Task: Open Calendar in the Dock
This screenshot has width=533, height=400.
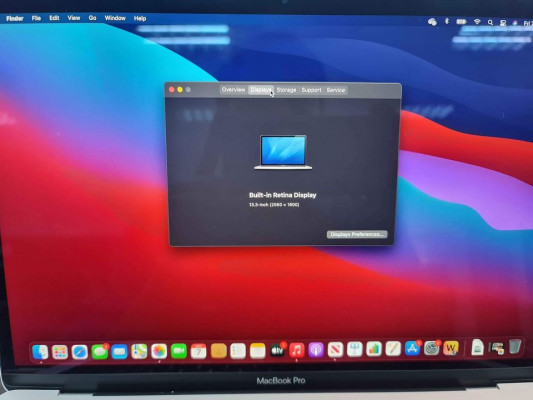Action: pyautogui.click(x=199, y=351)
